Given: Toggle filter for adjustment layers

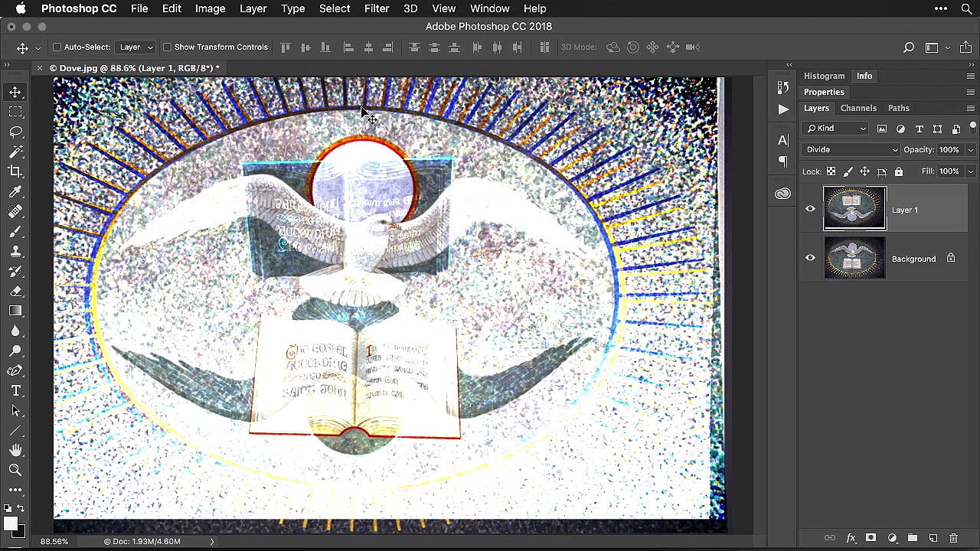Looking at the screenshot, I should tap(900, 129).
